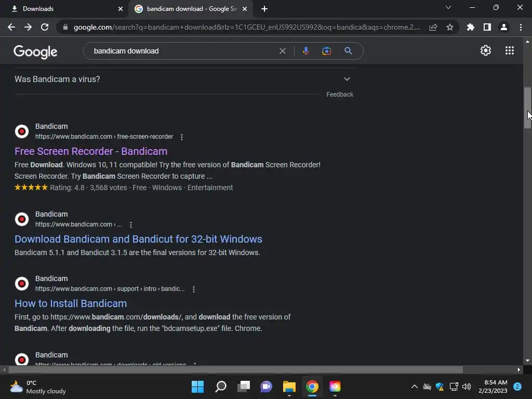
Task: Open the weather widget showing Mostly cloudy
Action: coord(38,387)
